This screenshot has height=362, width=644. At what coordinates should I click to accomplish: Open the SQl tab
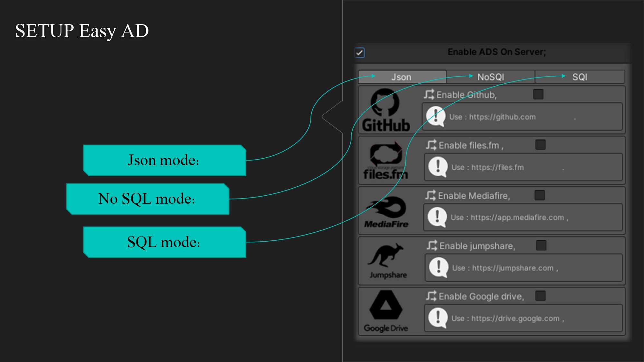tap(580, 77)
